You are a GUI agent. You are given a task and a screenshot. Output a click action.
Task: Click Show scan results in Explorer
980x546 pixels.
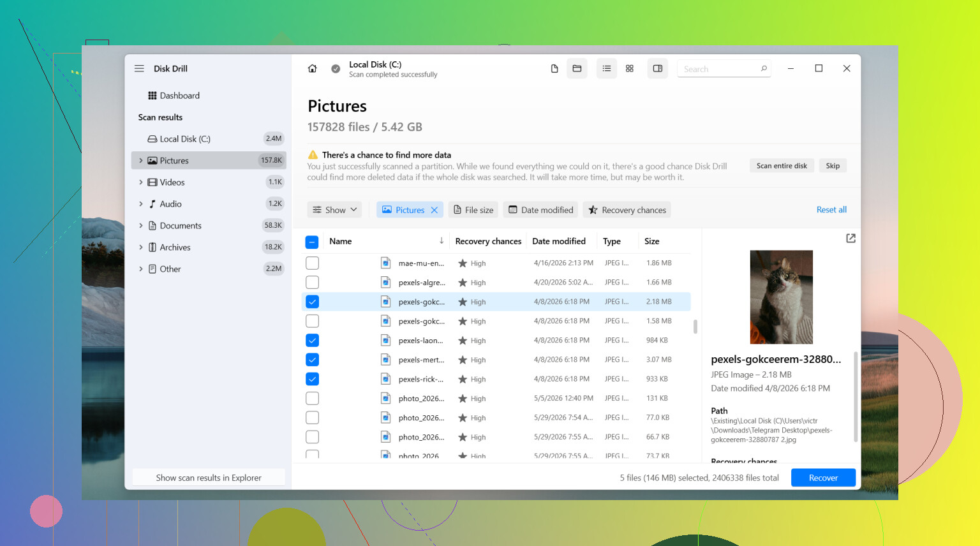209,478
